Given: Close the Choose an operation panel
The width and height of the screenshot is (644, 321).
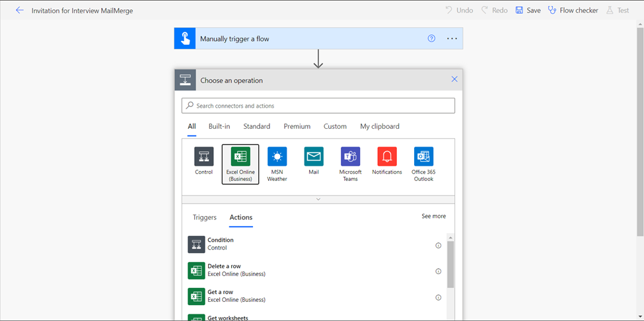Looking at the screenshot, I should click(454, 79).
